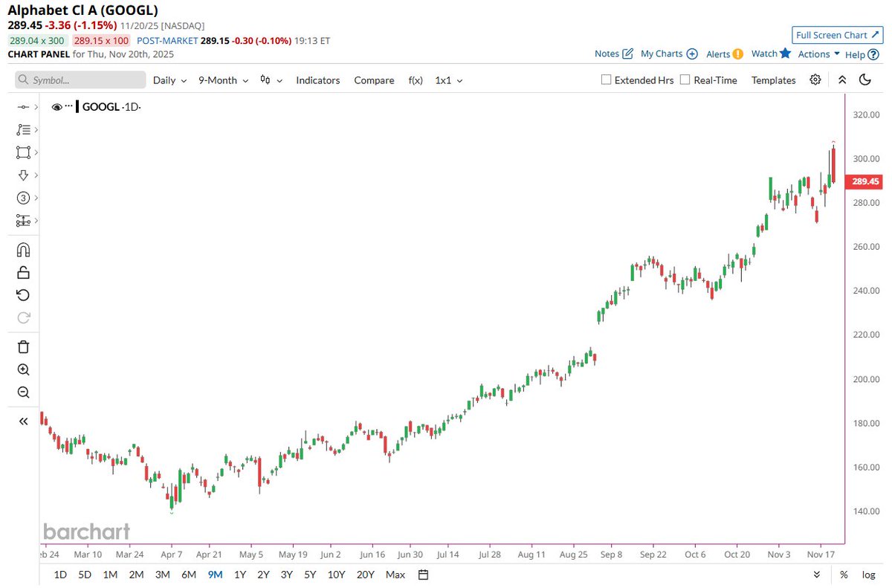Open Full Screen Chart

(836, 35)
